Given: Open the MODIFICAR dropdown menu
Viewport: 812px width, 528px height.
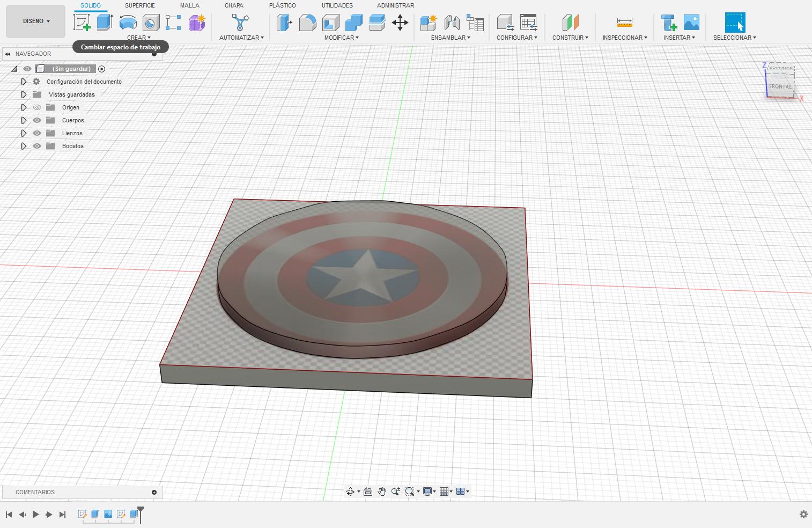Looking at the screenshot, I should pos(342,38).
